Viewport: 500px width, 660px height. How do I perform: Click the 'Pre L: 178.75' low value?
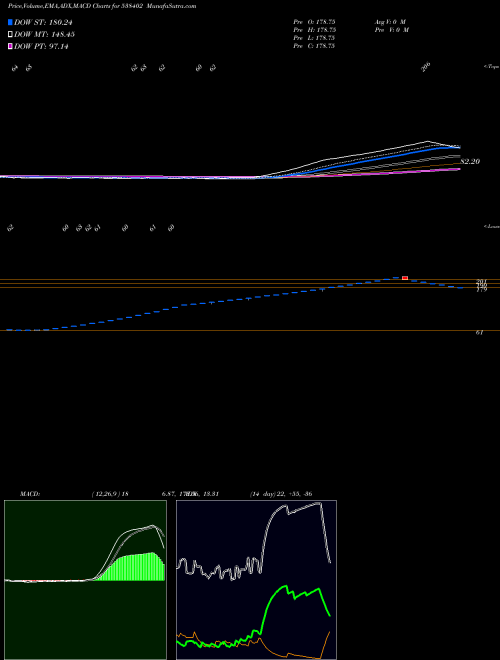pos(314,38)
